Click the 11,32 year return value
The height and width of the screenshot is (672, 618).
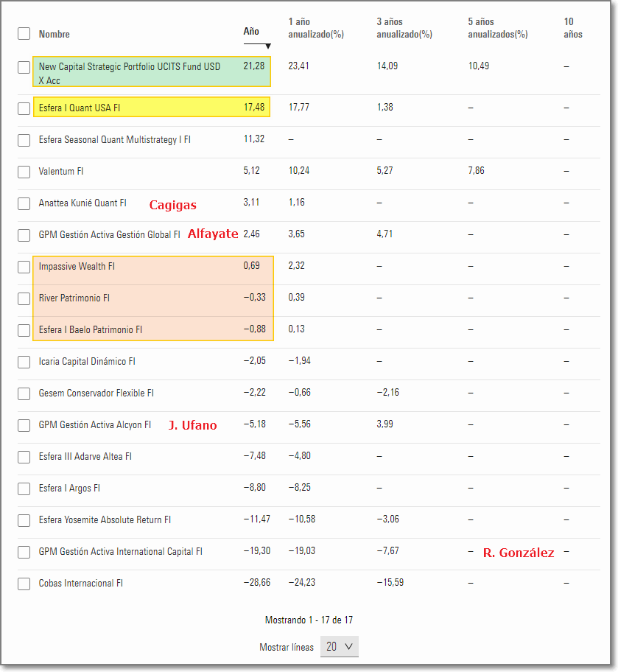point(254,139)
